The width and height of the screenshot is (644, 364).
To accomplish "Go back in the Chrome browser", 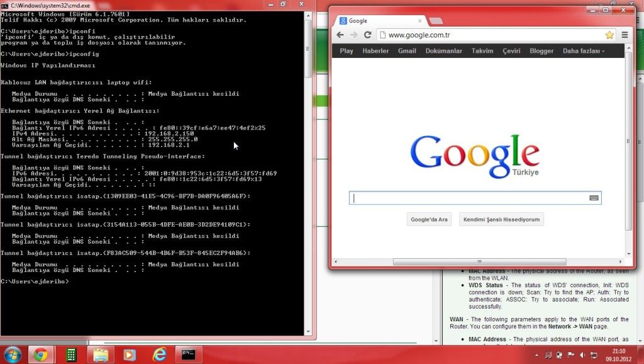I will pyautogui.click(x=340, y=35).
